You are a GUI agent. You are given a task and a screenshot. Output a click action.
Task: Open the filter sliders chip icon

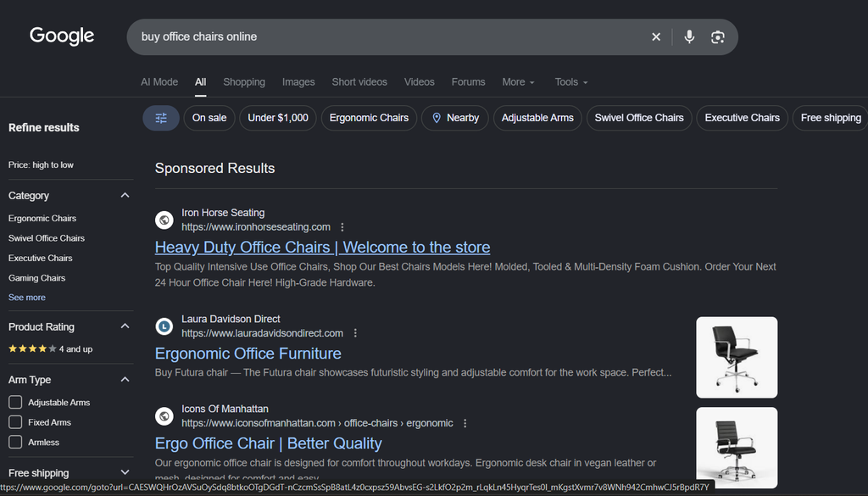click(161, 118)
